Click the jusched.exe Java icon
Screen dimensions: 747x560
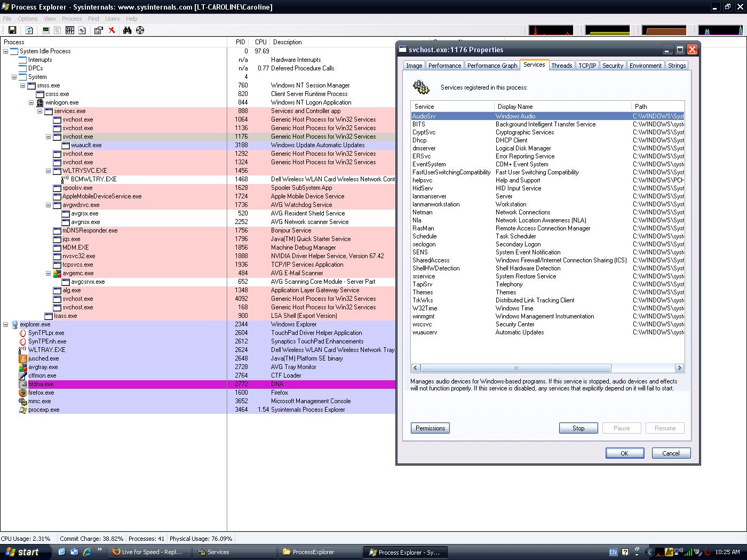23,358
